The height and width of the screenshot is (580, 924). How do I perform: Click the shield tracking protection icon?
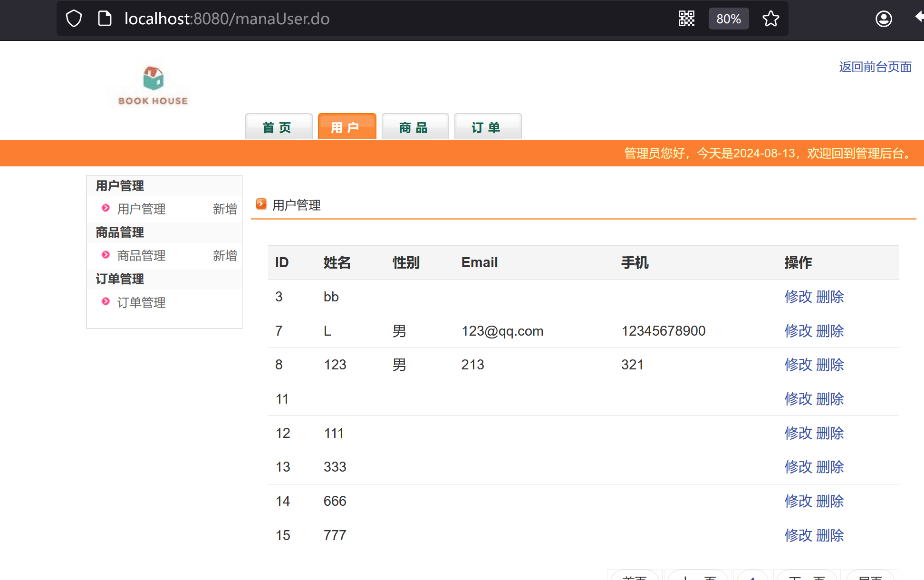pos(74,19)
